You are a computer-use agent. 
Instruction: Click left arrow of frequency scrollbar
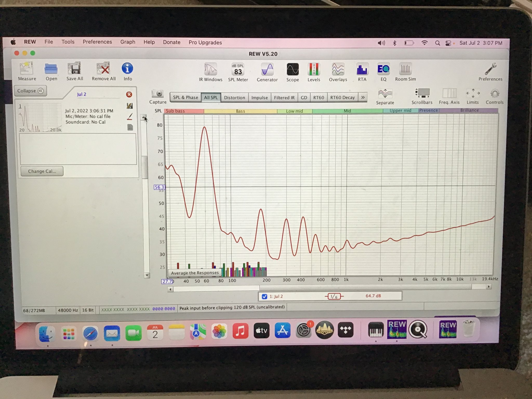pos(170,289)
